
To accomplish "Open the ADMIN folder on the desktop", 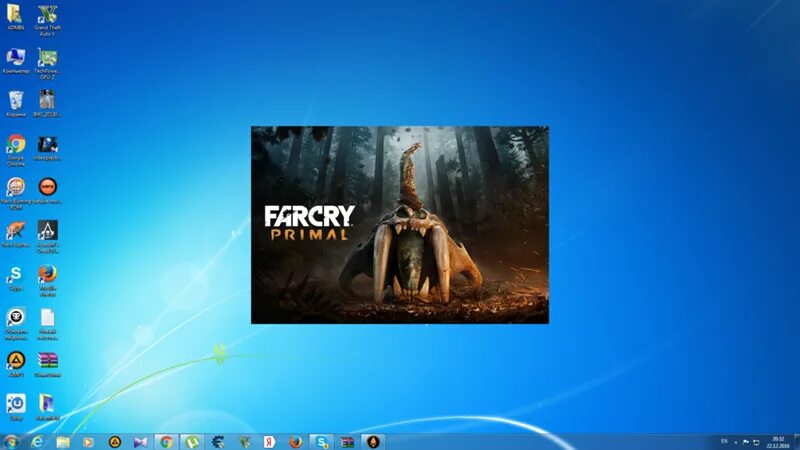I will [16, 17].
